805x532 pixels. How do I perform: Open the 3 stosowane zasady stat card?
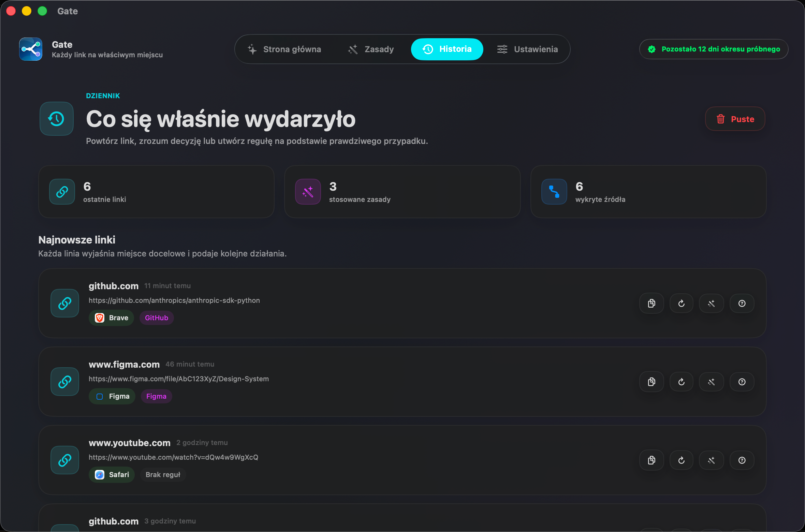point(402,192)
